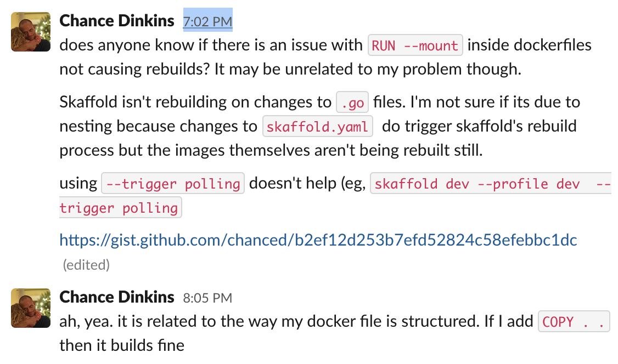Select the RUN --mount code snippet
The image size is (618, 364).
point(415,44)
